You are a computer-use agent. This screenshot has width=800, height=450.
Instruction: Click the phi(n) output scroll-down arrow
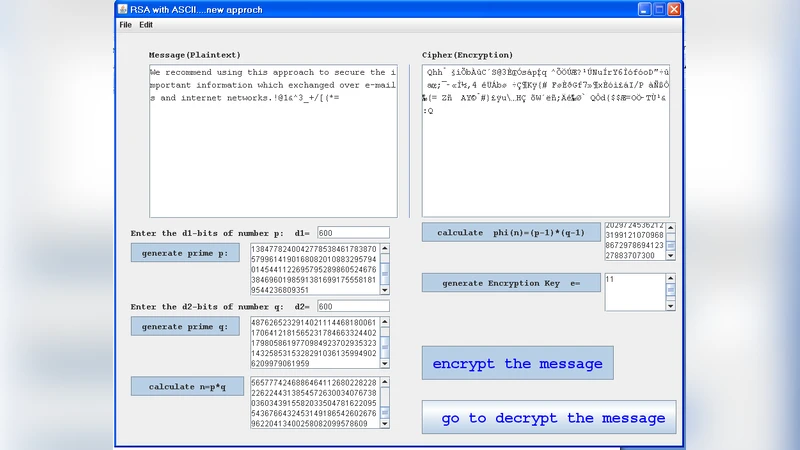pyautogui.click(x=671, y=256)
